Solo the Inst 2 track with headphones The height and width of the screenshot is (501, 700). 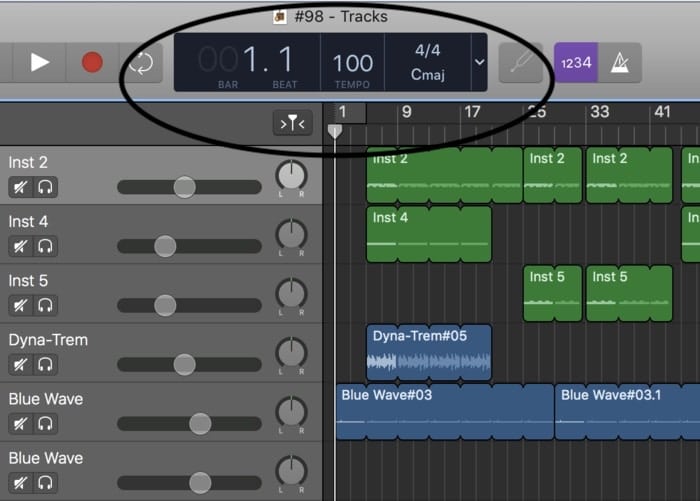pos(45,187)
